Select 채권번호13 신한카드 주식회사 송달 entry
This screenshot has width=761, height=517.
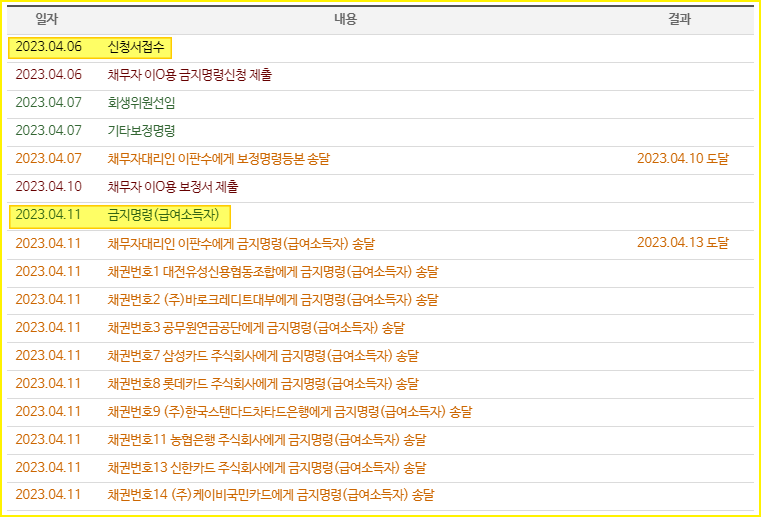[266, 468]
